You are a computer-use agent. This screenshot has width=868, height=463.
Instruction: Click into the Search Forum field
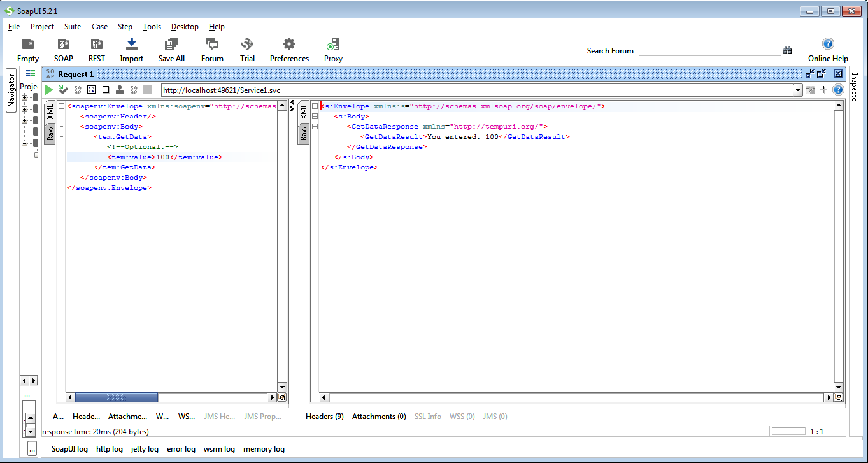coord(709,50)
